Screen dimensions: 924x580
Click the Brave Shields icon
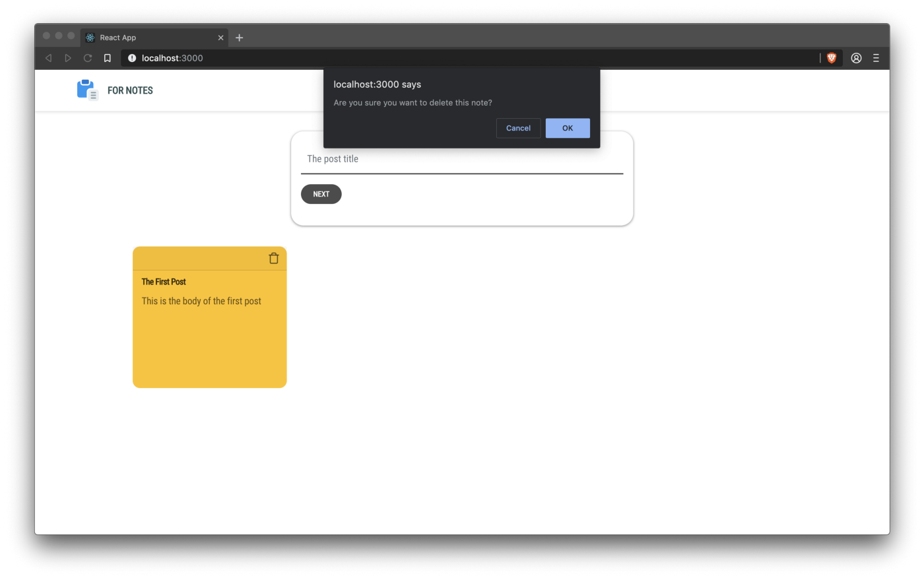831,58
